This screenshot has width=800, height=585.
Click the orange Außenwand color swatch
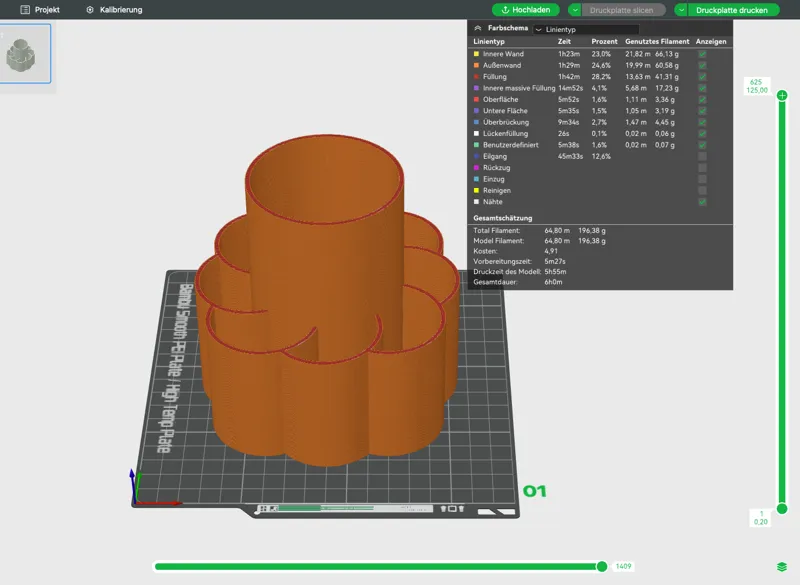477,65
